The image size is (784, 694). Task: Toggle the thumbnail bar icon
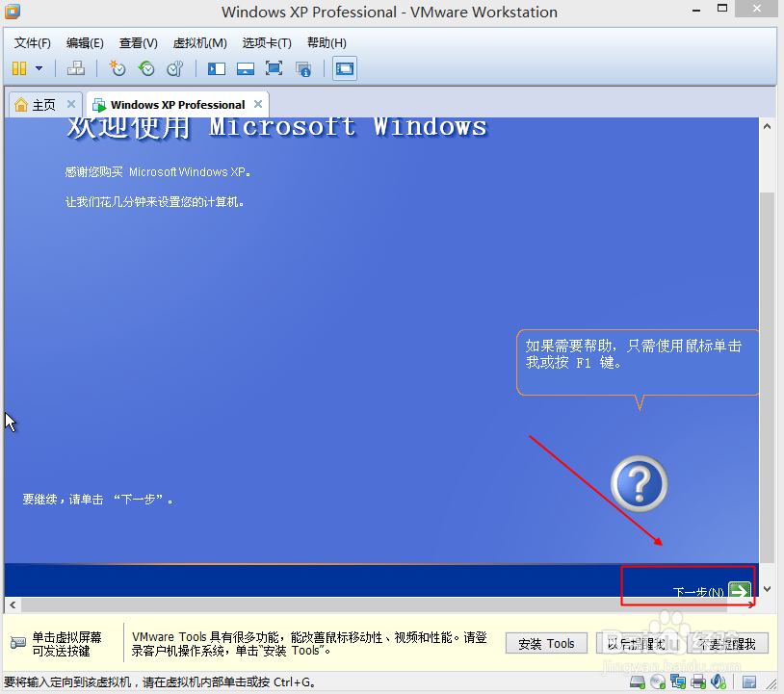(x=246, y=68)
